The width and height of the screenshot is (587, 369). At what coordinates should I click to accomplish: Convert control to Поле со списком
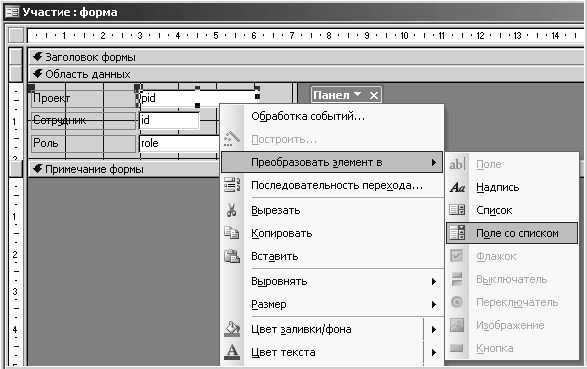point(512,233)
